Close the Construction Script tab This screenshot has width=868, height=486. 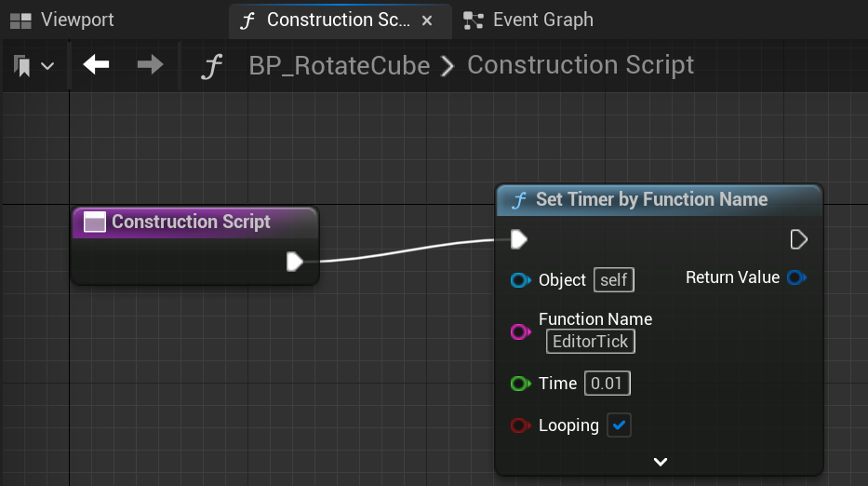427,20
